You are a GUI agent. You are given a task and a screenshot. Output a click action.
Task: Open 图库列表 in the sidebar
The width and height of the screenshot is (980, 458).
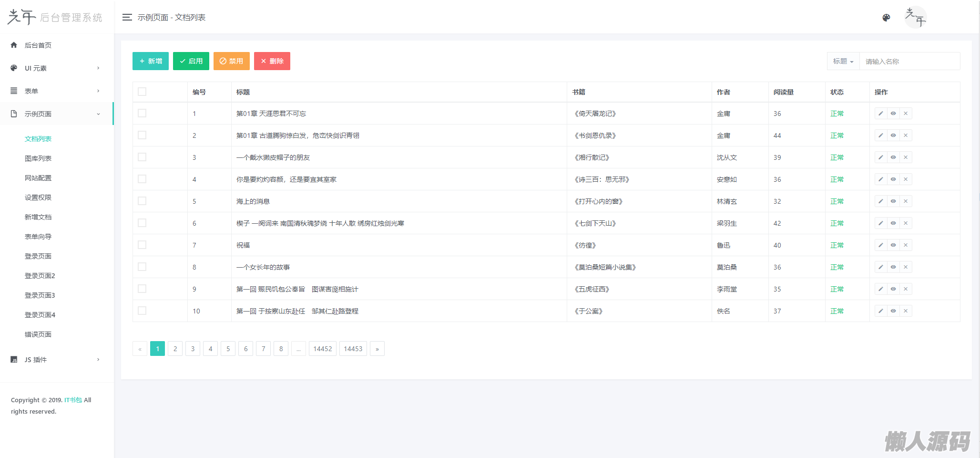coord(38,158)
